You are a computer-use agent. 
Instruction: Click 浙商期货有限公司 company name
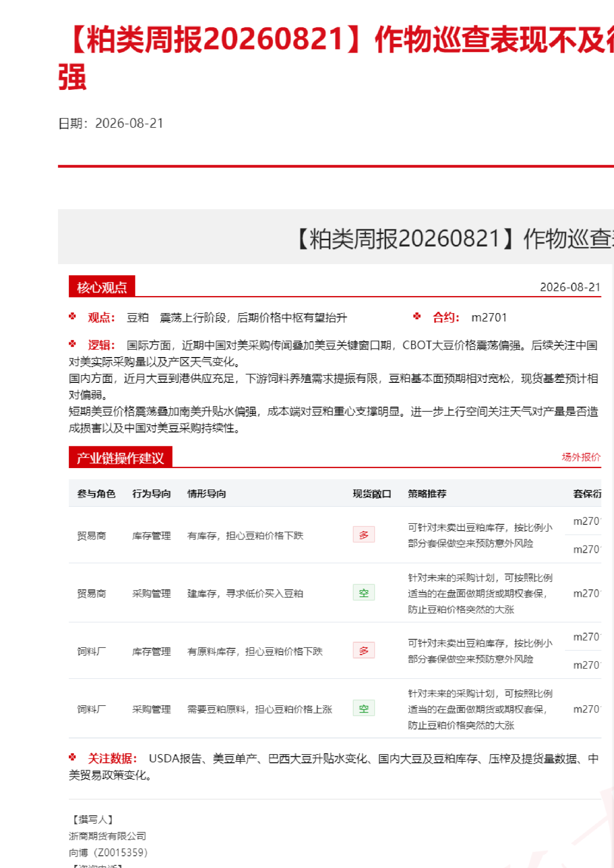(108, 836)
